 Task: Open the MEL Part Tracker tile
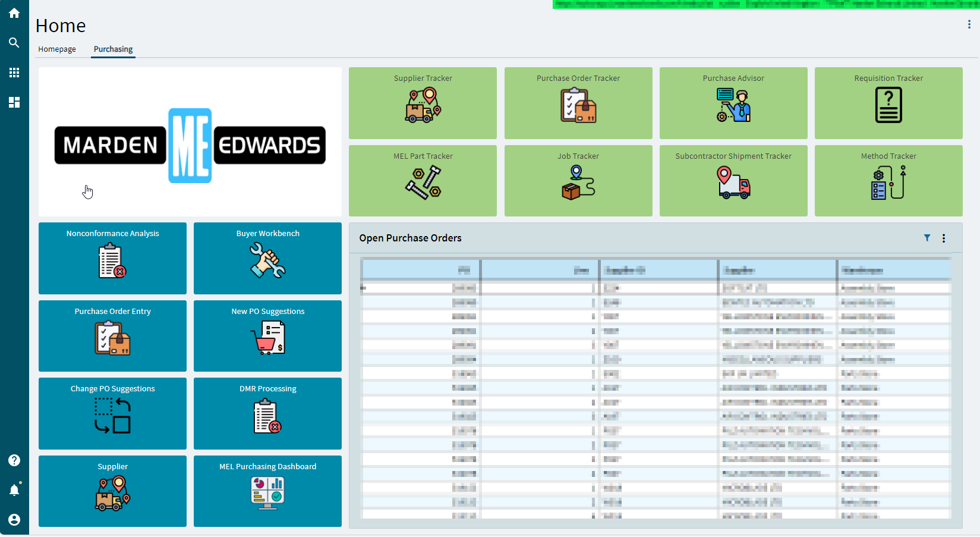(x=423, y=181)
